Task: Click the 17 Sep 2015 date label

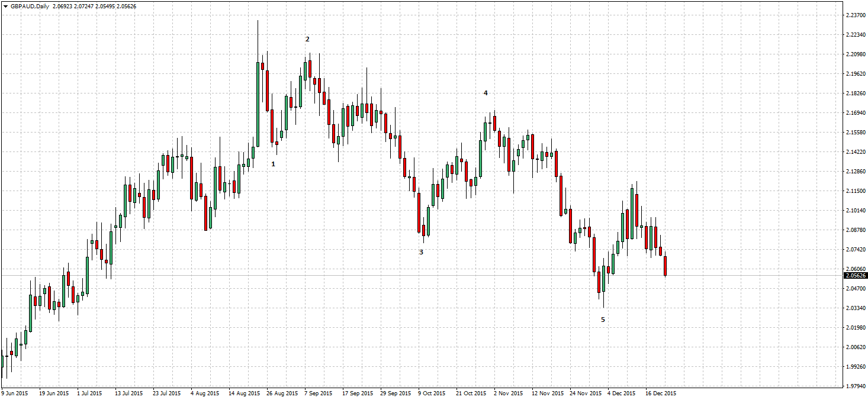Action: tap(358, 393)
